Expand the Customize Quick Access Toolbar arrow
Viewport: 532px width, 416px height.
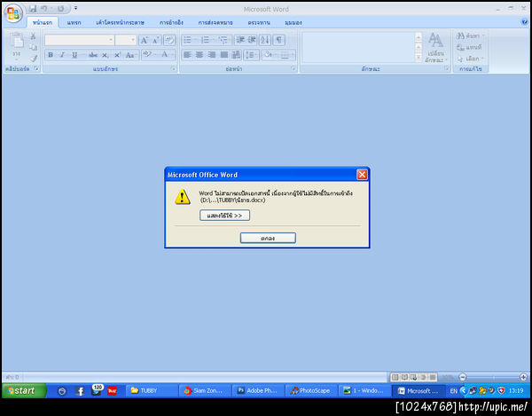[75, 8]
